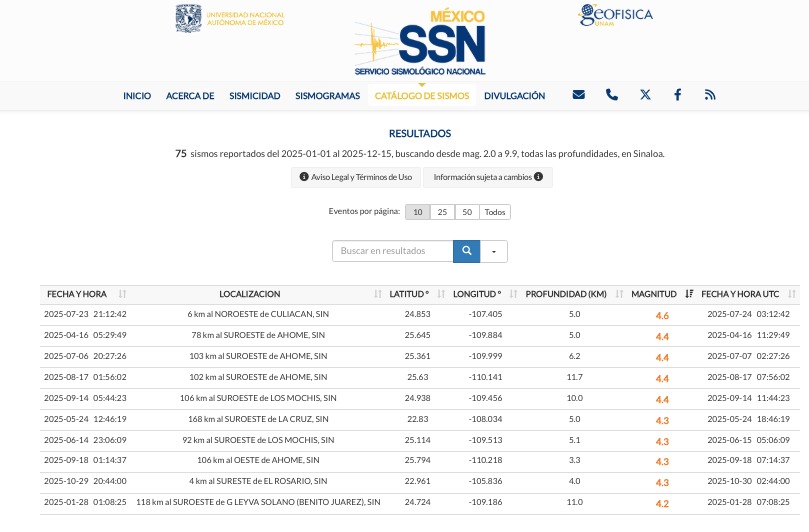The height and width of the screenshot is (532, 809).
Task: Focus the Buscar en resultados field
Action: coord(393,251)
